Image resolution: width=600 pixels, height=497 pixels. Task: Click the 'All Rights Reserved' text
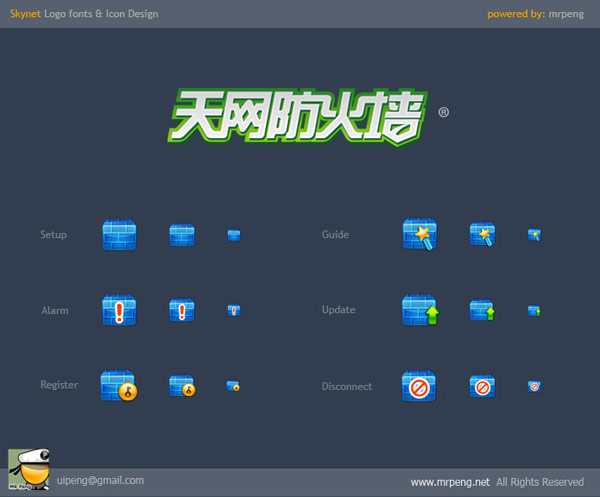540,482
